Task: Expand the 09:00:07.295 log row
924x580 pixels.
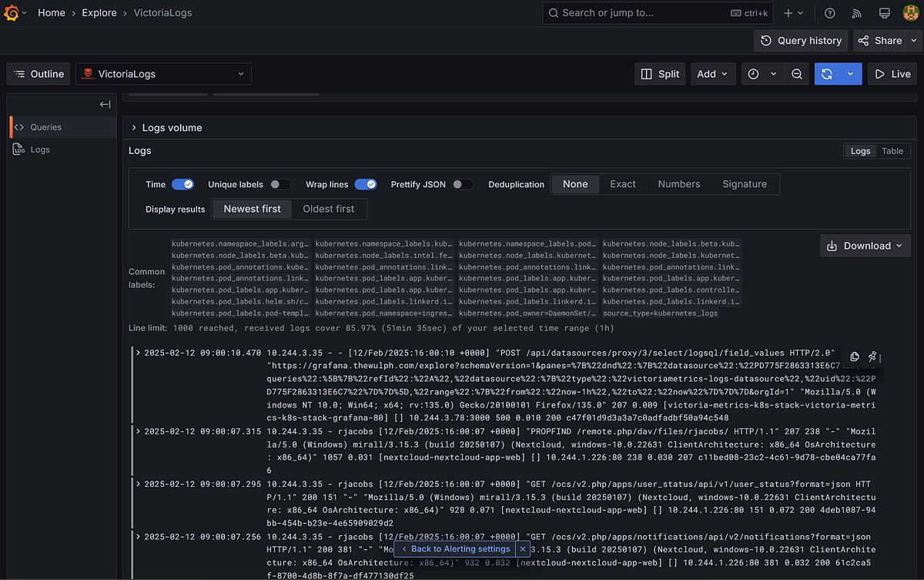Action: 138,484
